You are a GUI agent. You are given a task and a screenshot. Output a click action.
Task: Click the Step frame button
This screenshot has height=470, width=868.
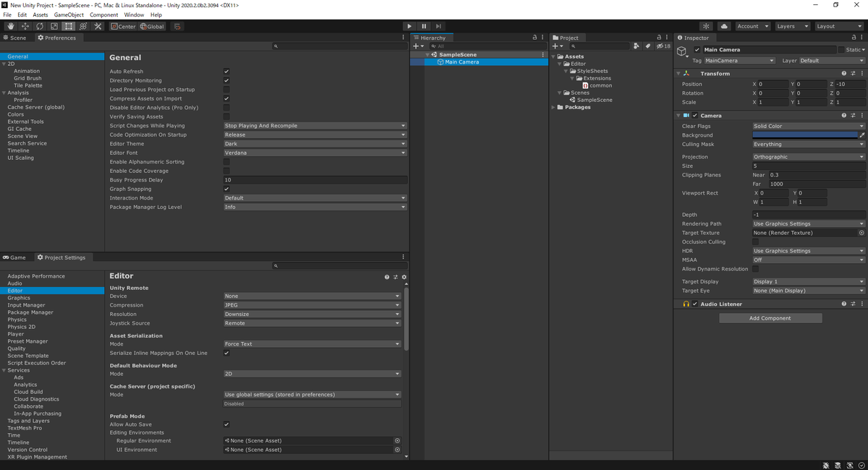(x=438, y=26)
